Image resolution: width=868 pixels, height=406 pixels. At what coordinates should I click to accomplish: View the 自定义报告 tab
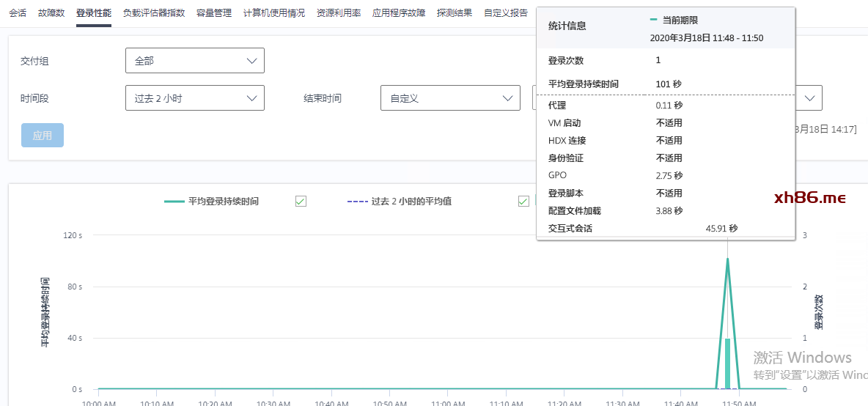506,13
